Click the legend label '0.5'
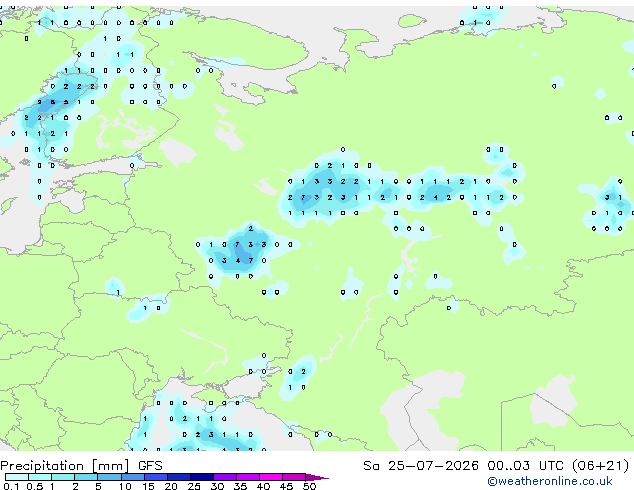 [34, 486]
